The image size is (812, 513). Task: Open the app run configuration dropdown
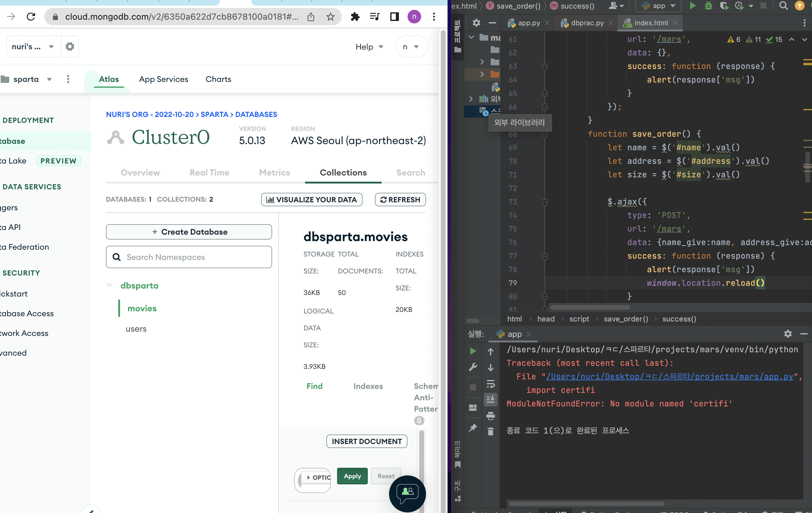tap(658, 6)
